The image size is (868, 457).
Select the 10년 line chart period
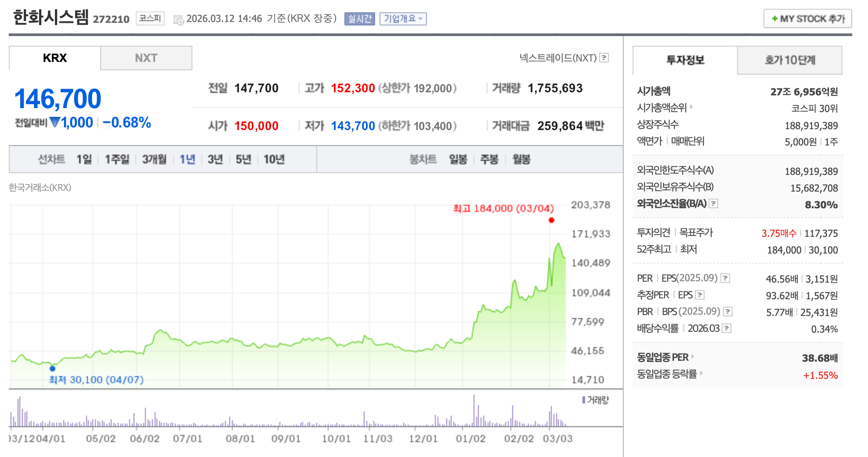(274, 159)
